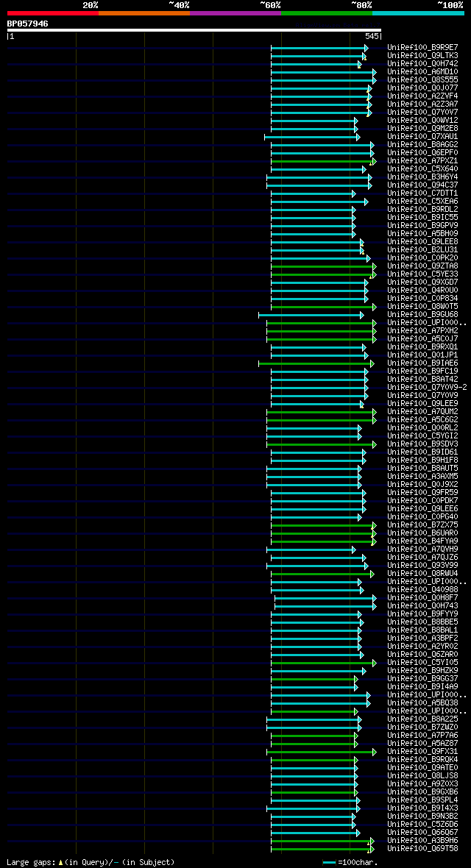Select the label UniRef100_B8BBE5
Image resolution: width=471 pixels, height=868 pixels.
click(422, 622)
